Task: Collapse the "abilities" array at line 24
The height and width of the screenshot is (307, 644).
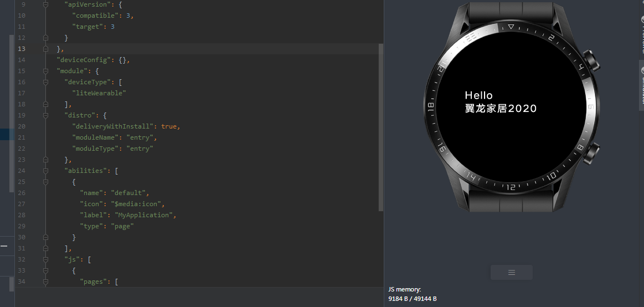Action: [45, 171]
